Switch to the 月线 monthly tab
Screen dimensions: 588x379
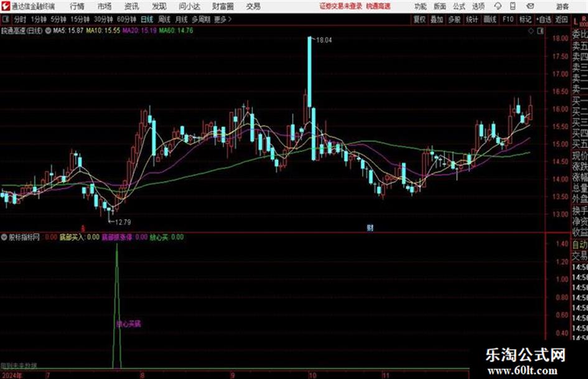click(182, 19)
